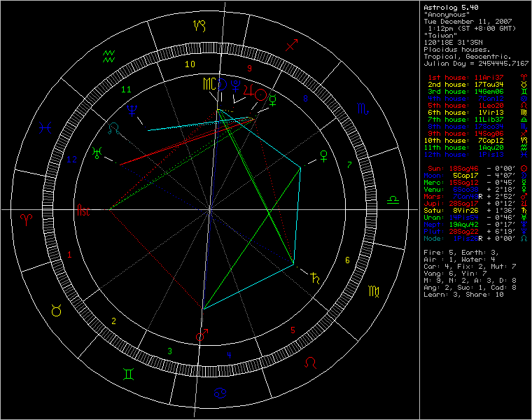Click the house number 1 label in the wheel
Viewport: 532px width, 420px height.
coord(69,254)
